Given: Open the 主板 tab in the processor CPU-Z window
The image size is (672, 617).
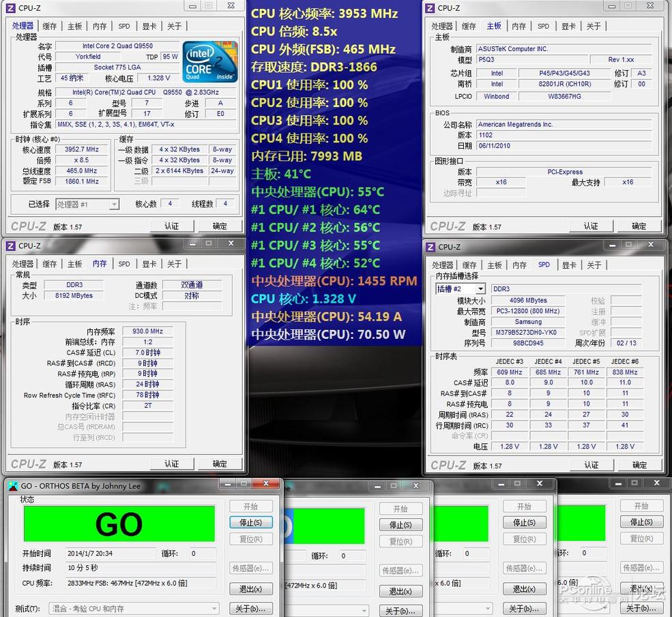Looking at the screenshot, I should coord(74,26).
